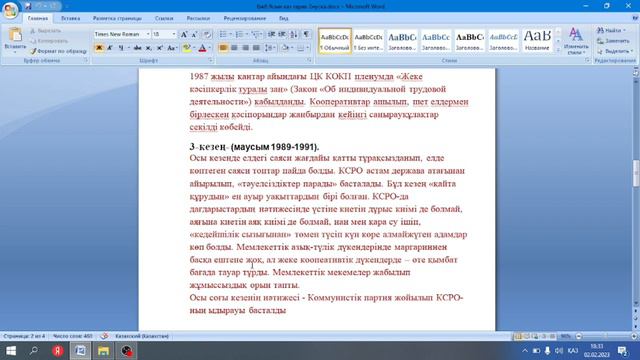Click the Grow Font icon
Viewport: 640px width, 360px height.
coord(184,34)
